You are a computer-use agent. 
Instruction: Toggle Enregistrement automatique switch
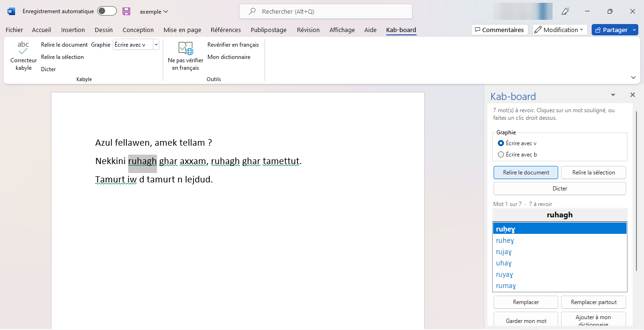tap(107, 11)
